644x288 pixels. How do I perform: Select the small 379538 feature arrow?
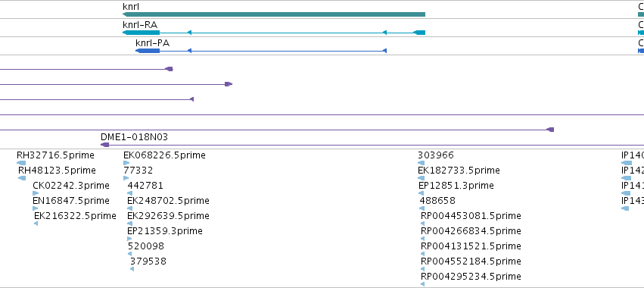[132, 269]
